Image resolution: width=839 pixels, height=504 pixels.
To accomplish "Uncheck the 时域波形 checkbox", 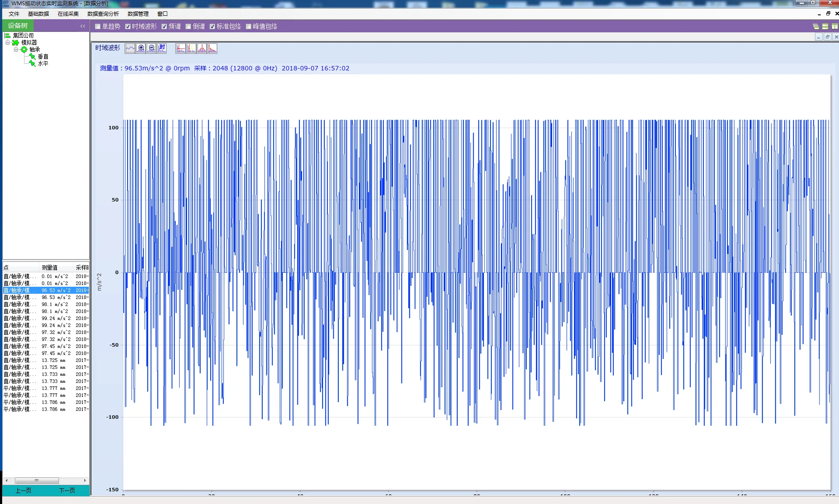I will 128,26.
